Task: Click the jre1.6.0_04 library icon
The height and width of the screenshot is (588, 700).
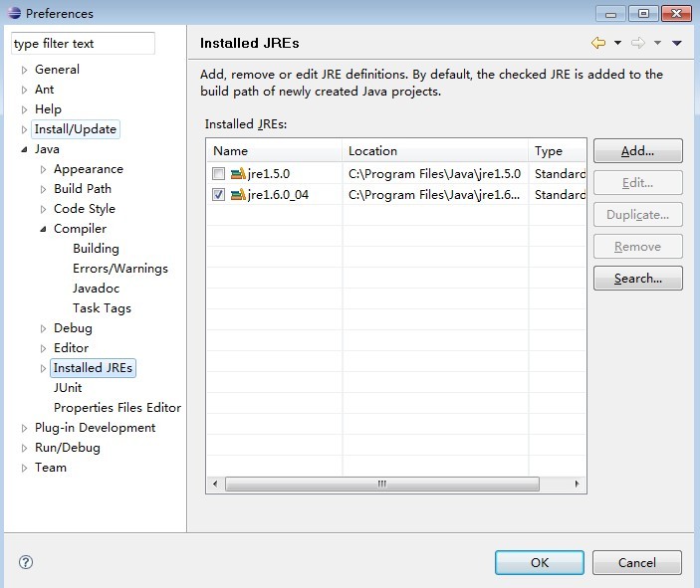Action: coord(238,195)
